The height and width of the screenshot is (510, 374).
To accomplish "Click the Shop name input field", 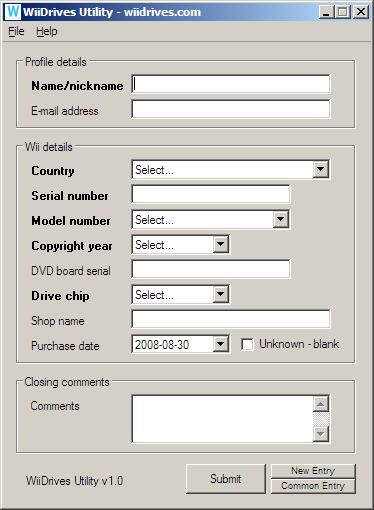I will point(231,319).
